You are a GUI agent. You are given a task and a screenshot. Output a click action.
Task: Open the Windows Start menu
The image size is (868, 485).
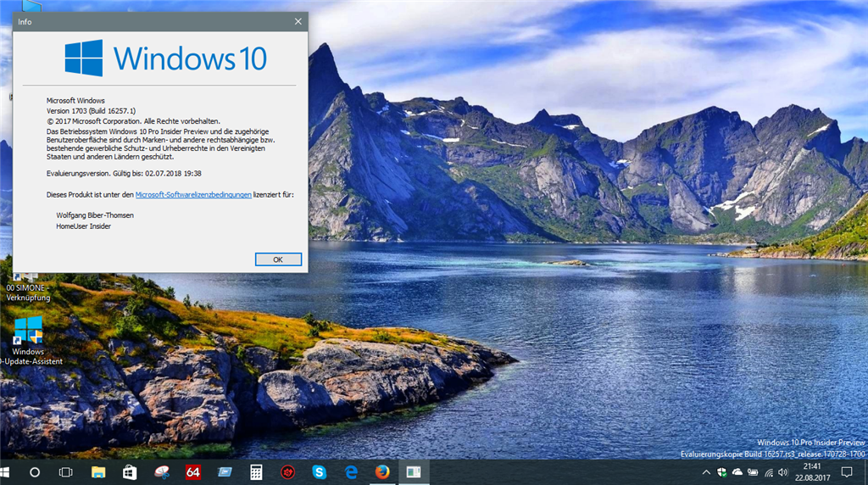[x=5, y=472]
